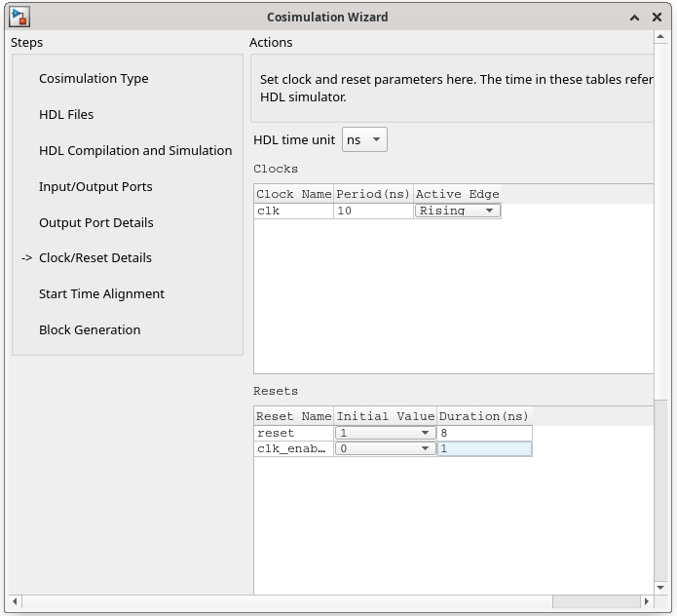
Task: Click the horizontal scrollbar left arrow
Action: 15,601
